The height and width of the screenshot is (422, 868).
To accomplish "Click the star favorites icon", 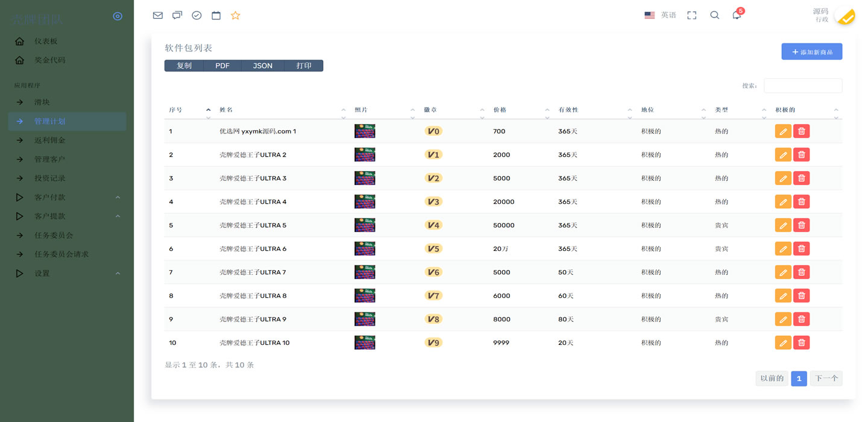I will [236, 16].
